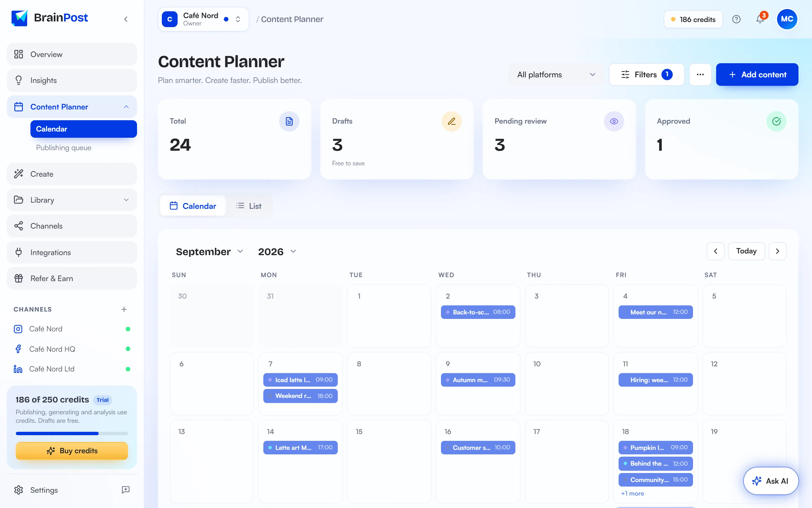Open Refer & Earn page
This screenshot has height=508, width=812.
tap(72, 278)
